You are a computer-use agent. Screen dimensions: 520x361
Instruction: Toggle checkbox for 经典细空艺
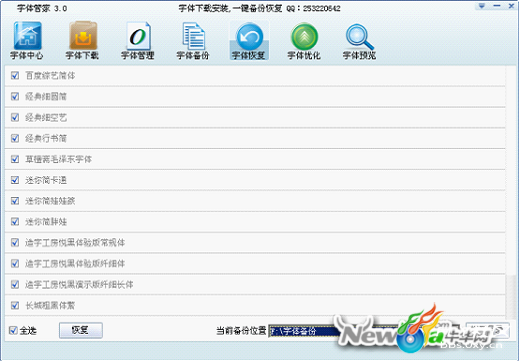[15, 117]
